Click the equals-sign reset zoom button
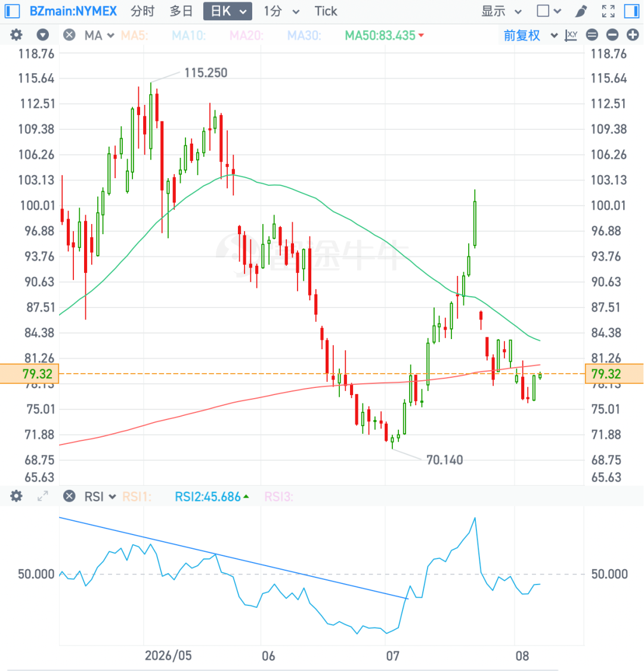 click(x=592, y=35)
